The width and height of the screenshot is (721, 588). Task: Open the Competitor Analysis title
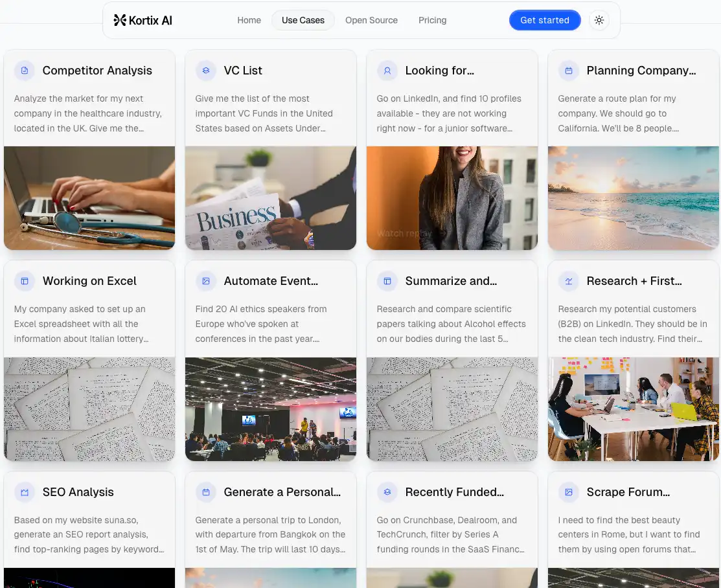(97, 71)
